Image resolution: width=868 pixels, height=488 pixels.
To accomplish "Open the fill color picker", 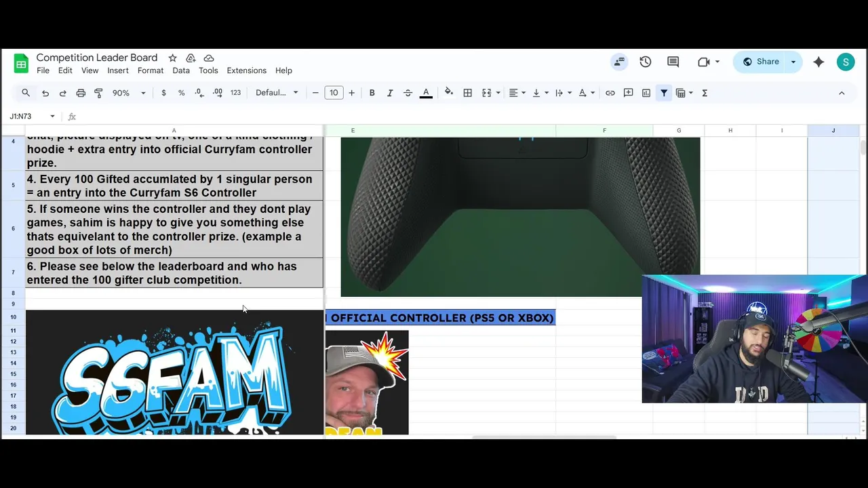I will [x=448, y=93].
